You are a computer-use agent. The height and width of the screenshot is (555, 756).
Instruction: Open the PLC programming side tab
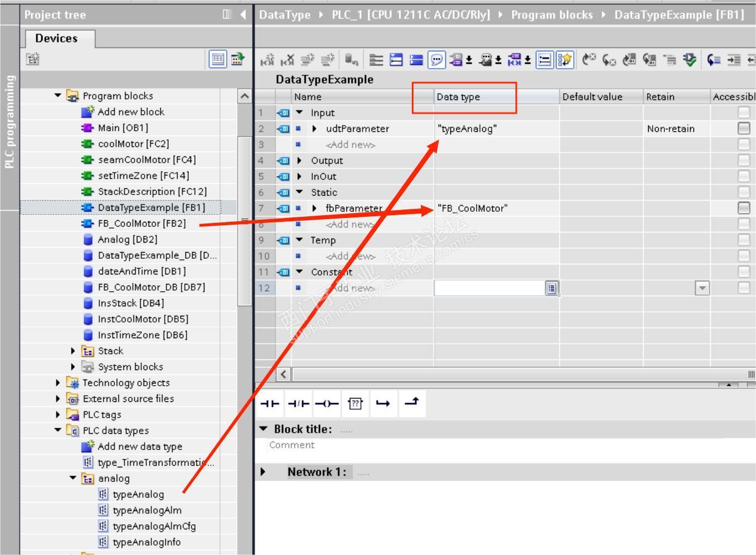[9, 121]
